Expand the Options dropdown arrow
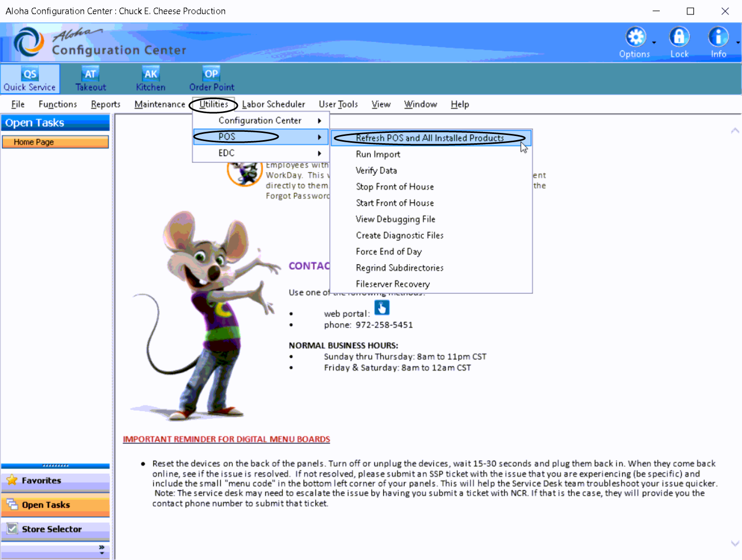 (x=654, y=42)
